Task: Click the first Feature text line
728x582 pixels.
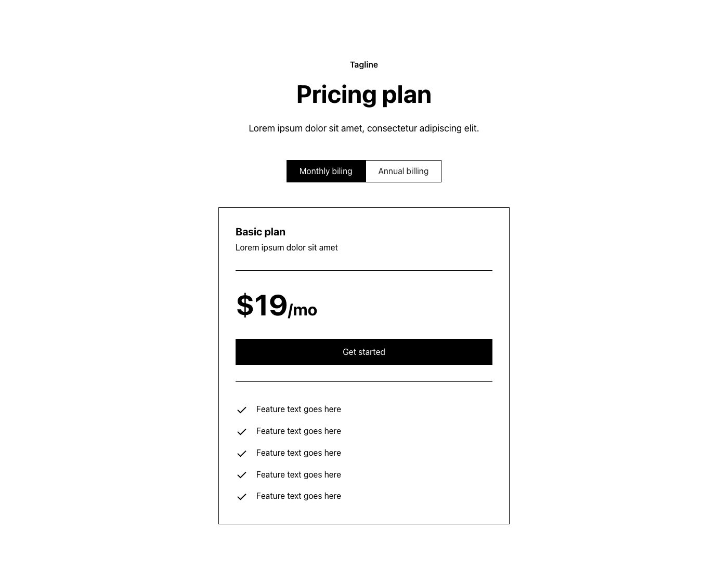Action: (298, 409)
